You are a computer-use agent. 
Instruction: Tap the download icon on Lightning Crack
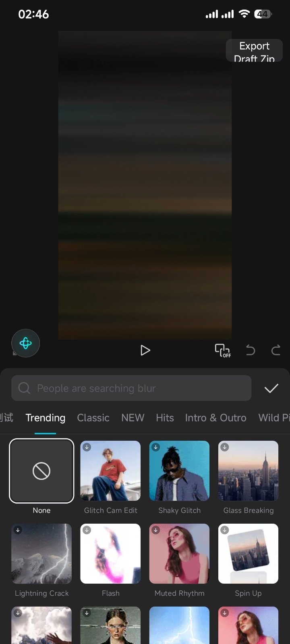coord(18,530)
